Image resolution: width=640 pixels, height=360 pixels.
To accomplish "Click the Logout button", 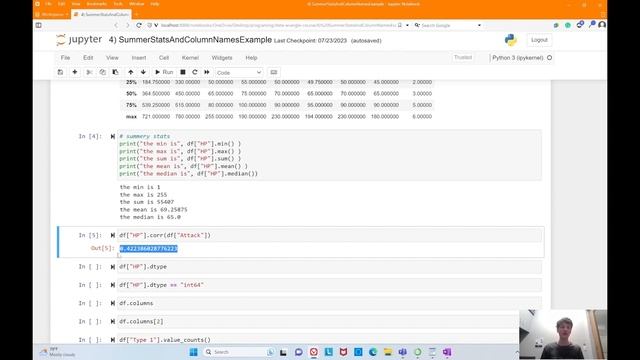I will (x=539, y=40).
